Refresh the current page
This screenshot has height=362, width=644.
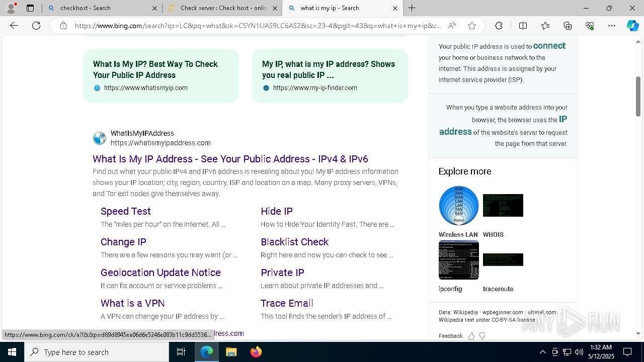point(36,26)
